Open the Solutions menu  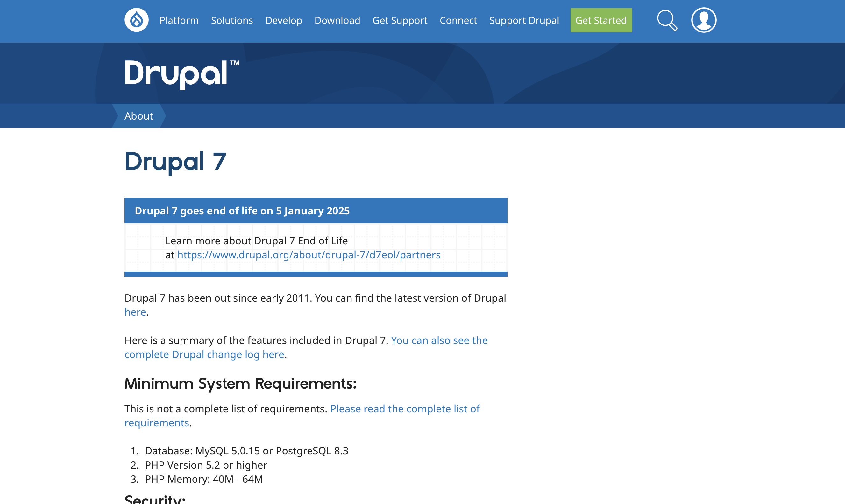click(x=232, y=20)
